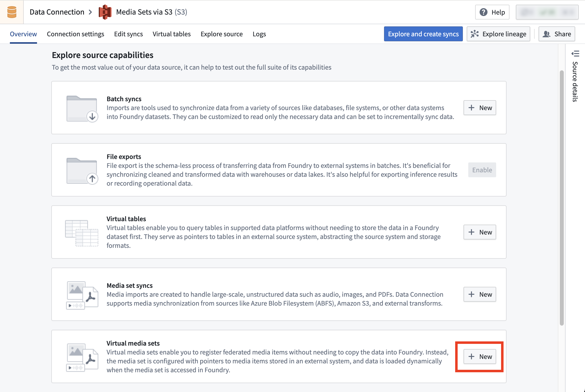Click the Explore lineage button

498,34
